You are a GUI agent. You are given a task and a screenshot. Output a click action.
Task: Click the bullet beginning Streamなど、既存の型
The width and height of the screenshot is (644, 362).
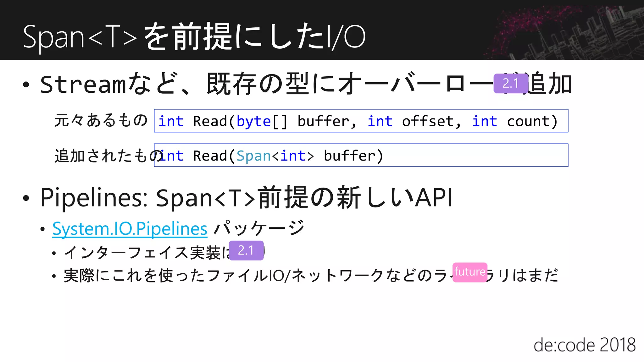[x=306, y=84]
